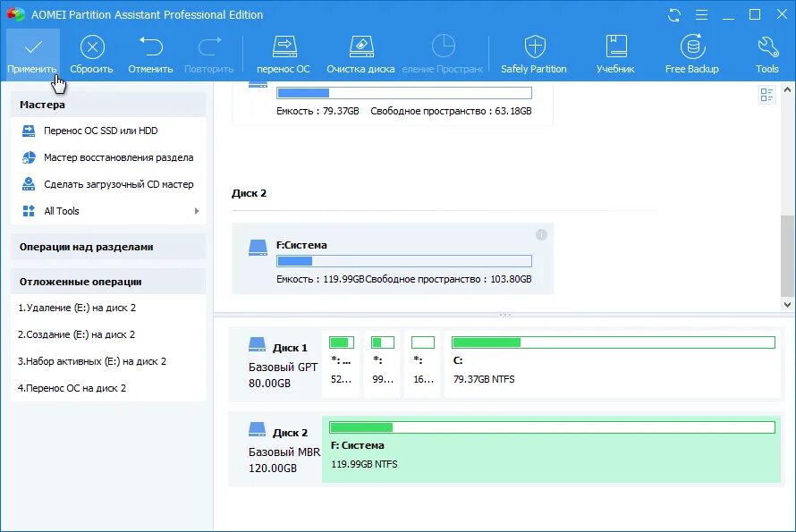Click the Диск 2 drive icon in map
This screenshot has width=796, height=532.
click(257, 429)
